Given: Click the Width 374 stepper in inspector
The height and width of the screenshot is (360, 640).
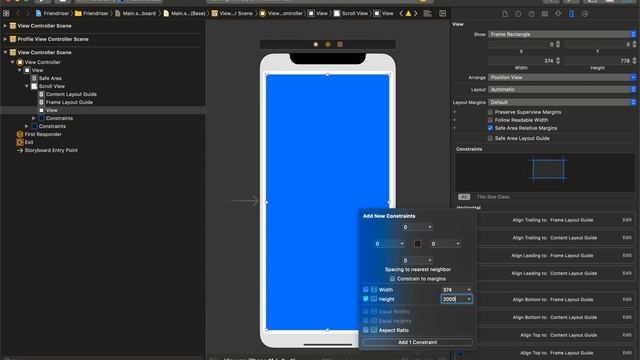Looking at the screenshot, I should pyautogui.click(x=558, y=60).
